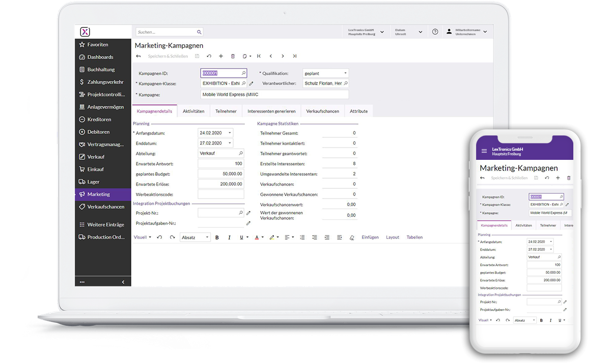Viewport: 611px width, 364px height.
Task: Click the plus icon on the phone
Action: tap(558, 178)
